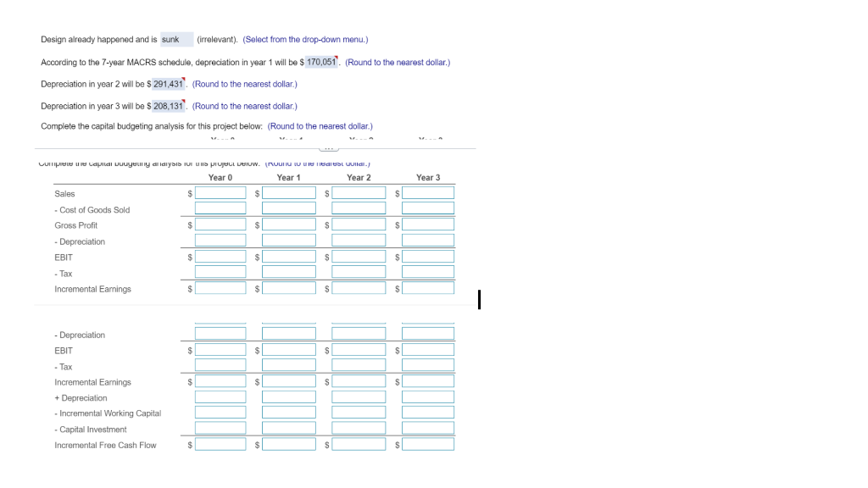Image resolution: width=868 pixels, height=488 pixels.
Task: Focus the Gross Profit Year 0 field
Action: tap(220, 224)
